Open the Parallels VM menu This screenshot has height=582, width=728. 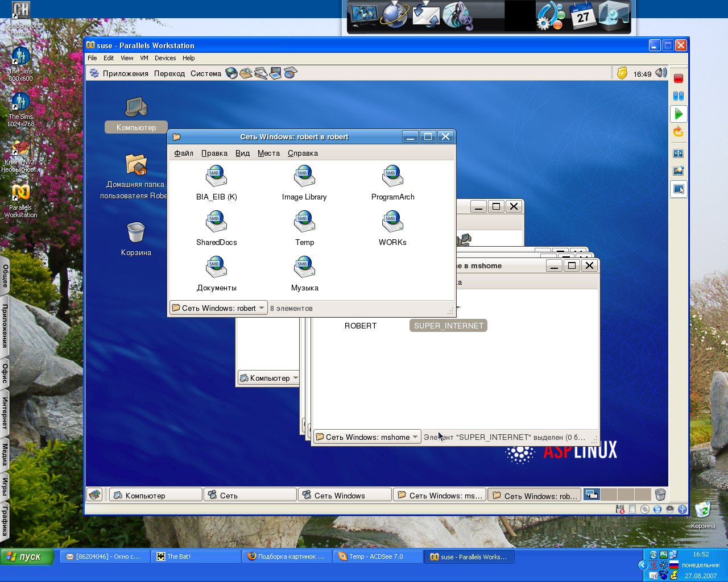click(144, 58)
